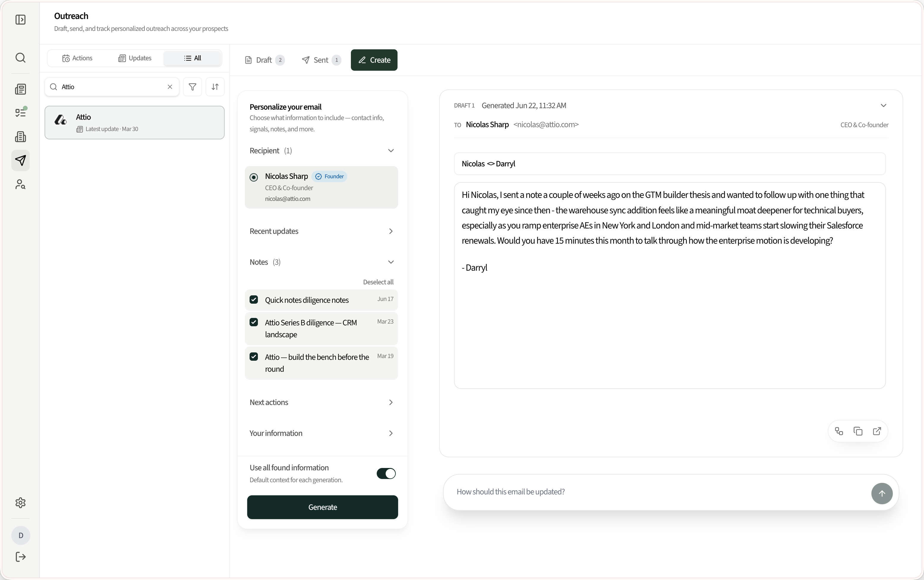This screenshot has width=924, height=580.
Task: Select the Attio company list item
Action: 134,122
